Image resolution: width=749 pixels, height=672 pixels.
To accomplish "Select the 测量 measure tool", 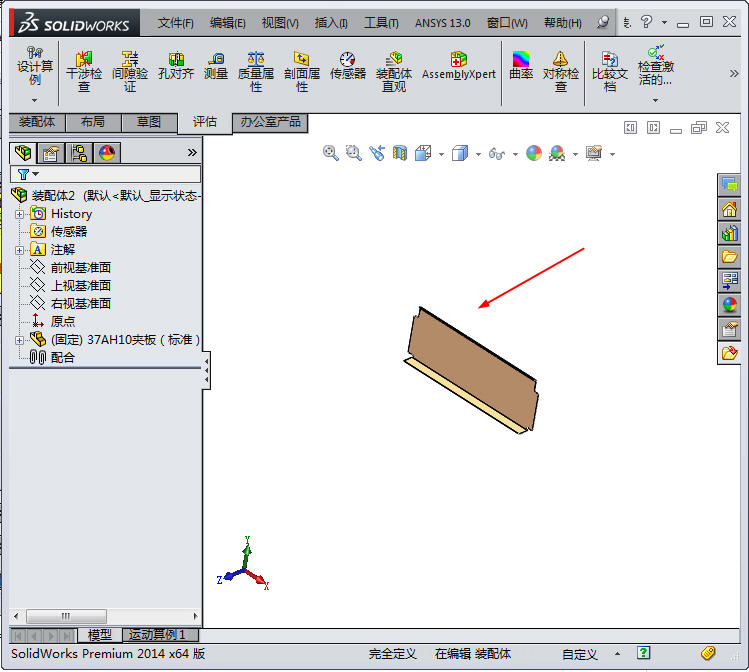I will pos(216,66).
